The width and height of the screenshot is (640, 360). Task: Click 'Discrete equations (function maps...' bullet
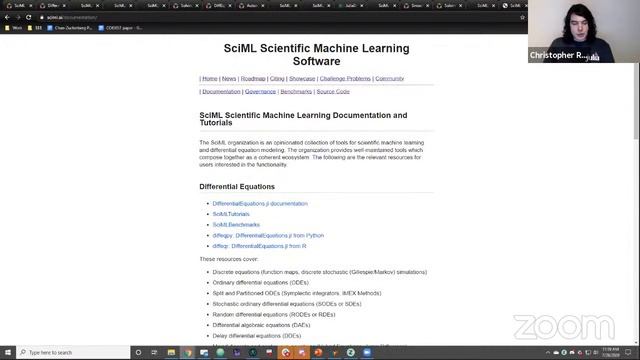[320, 272]
